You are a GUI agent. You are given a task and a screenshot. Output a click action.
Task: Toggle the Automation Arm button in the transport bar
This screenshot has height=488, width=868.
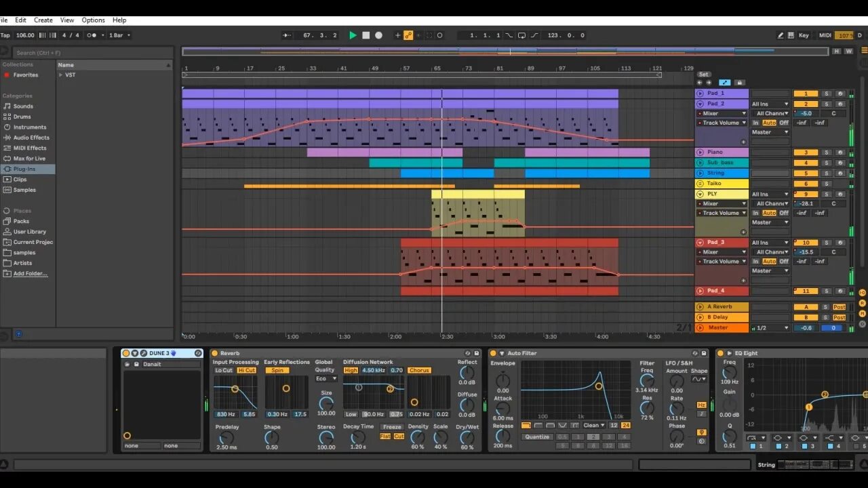tap(408, 35)
